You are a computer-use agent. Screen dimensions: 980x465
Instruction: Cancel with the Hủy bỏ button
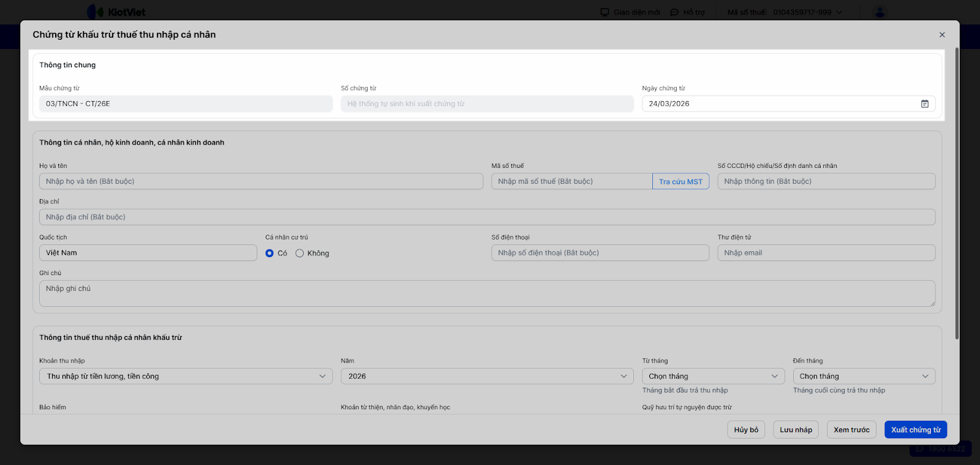pos(746,429)
